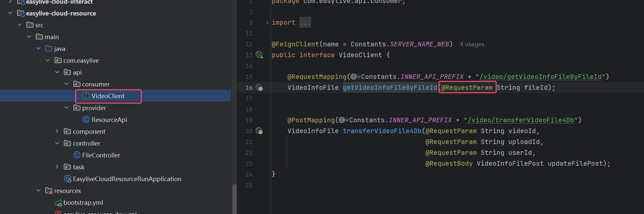Viewport: 644px width, 214px height.
Task: Click the resources folder icon
Action: point(49,191)
